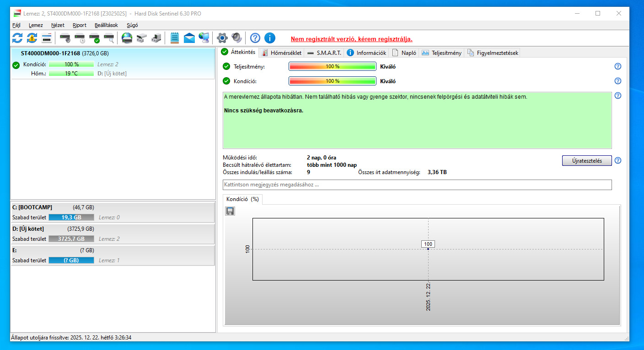Select the E: partition row
Screen dimensions: 644x350
click(x=113, y=255)
